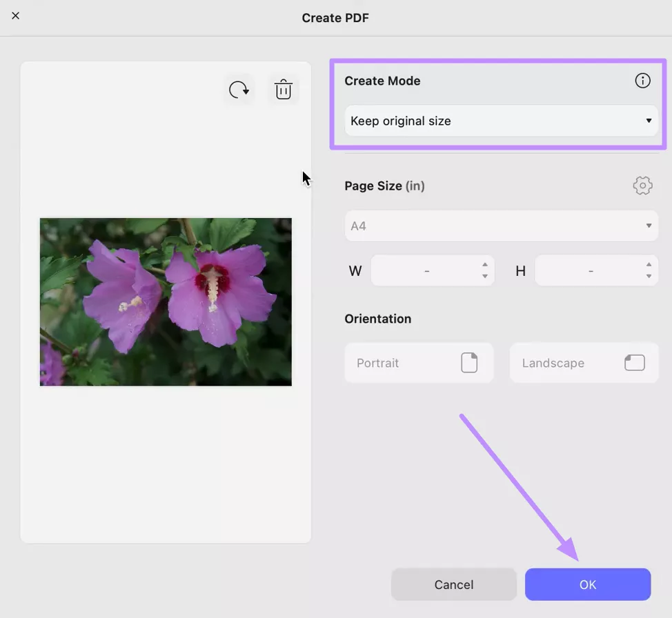Click the Page Size section label
Image resolution: width=672 pixels, height=618 pixels.
(x=384, y=185)
